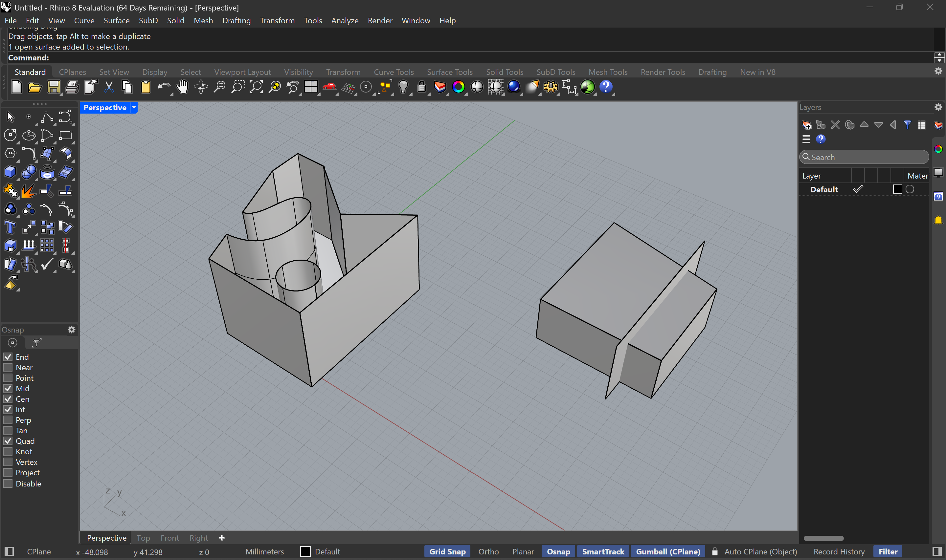Select the Sphere tool in the sidebar
946x560 pixels.
tap(29, 172)
